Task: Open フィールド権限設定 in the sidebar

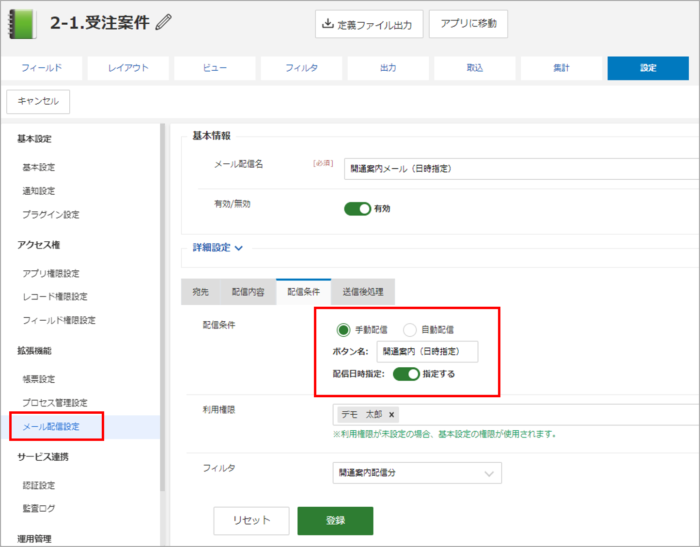Action: 59,321
